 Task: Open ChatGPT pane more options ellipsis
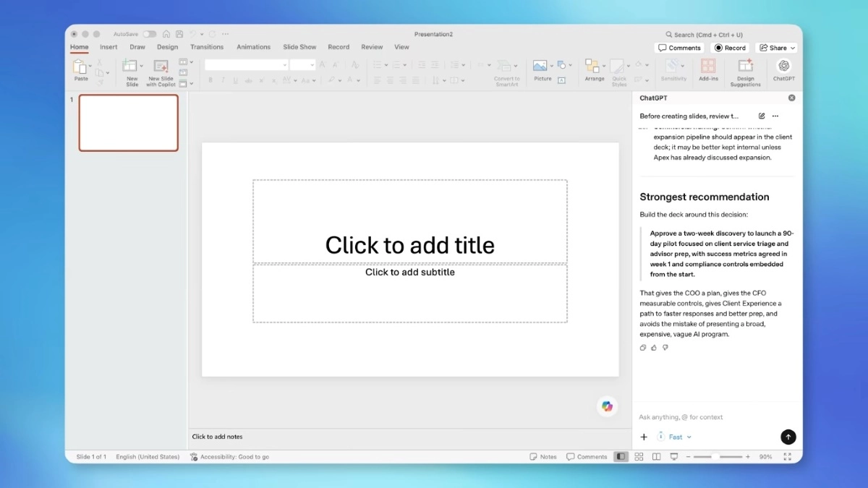[x=775, y=116]
